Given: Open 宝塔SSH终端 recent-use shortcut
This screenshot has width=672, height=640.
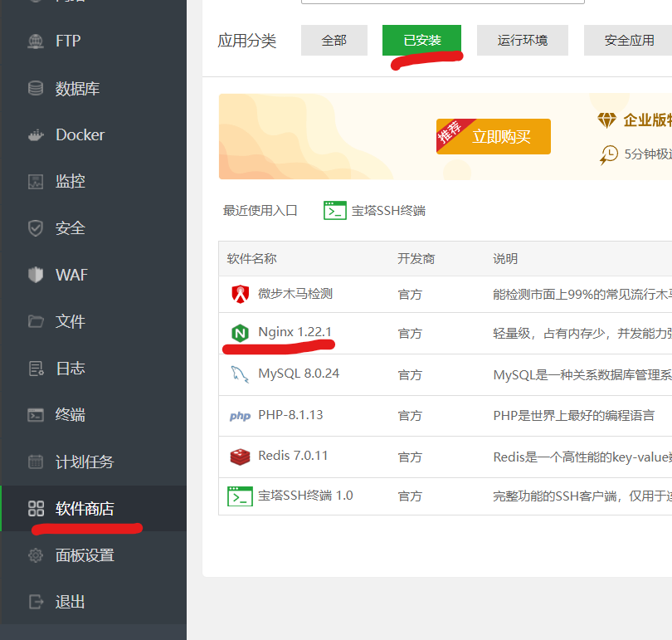Looking at the screenshot, I should [x=375, y=211].
